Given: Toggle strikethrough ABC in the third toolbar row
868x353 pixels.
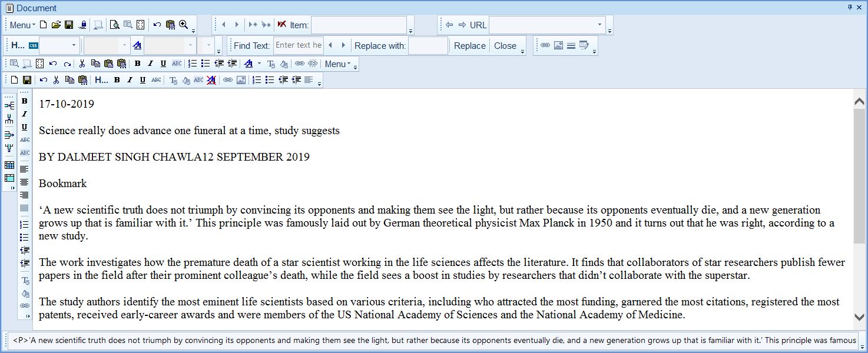Looking at the screenshot, I should click(x=177, y=64).
